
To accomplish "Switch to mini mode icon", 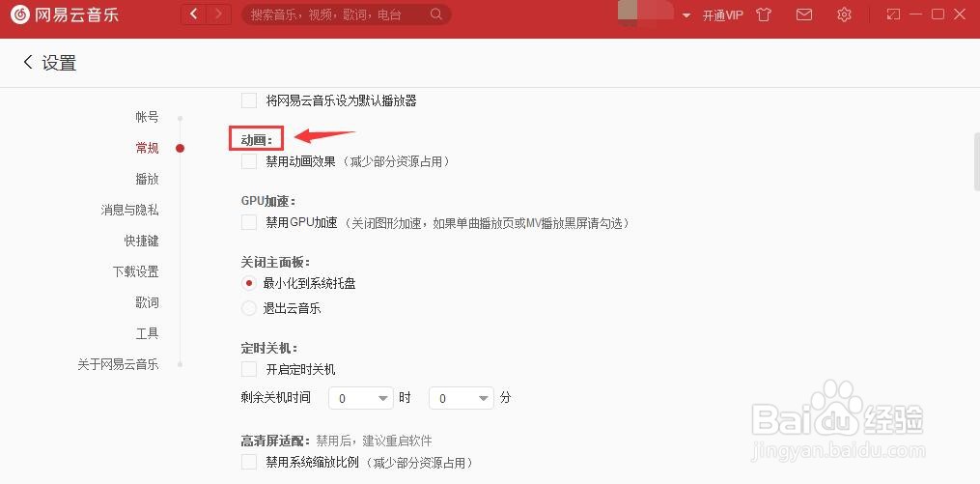I will coord(894,14).
